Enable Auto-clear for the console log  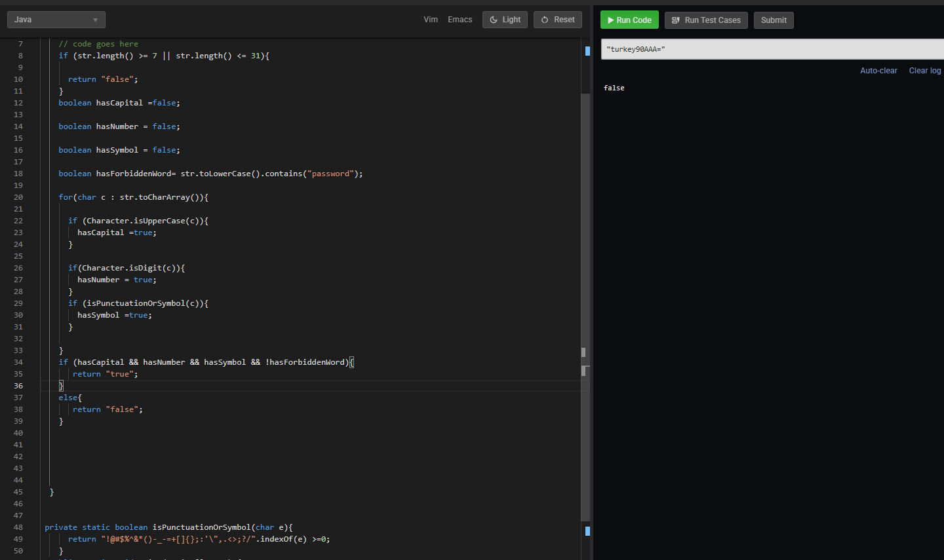(x=878, y=70)
